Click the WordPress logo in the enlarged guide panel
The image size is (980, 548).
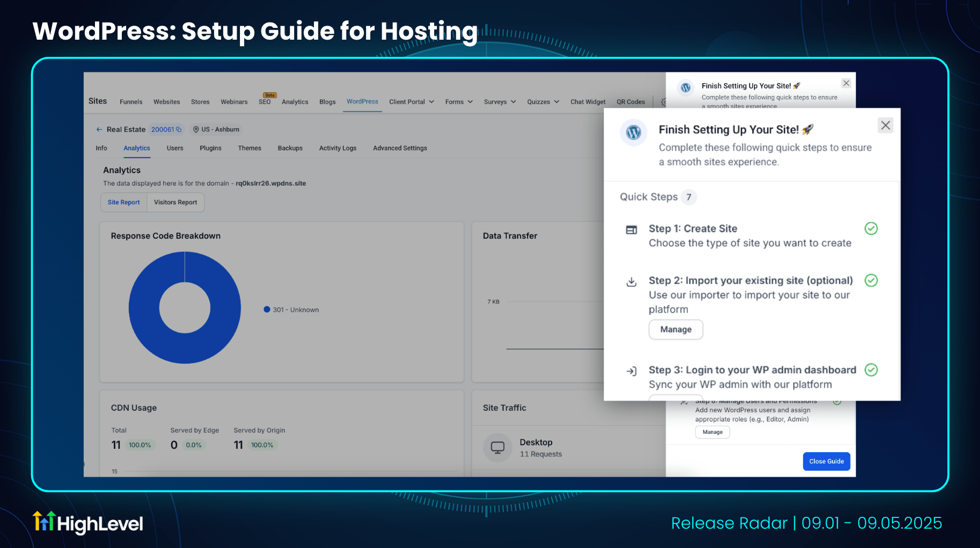633,132
